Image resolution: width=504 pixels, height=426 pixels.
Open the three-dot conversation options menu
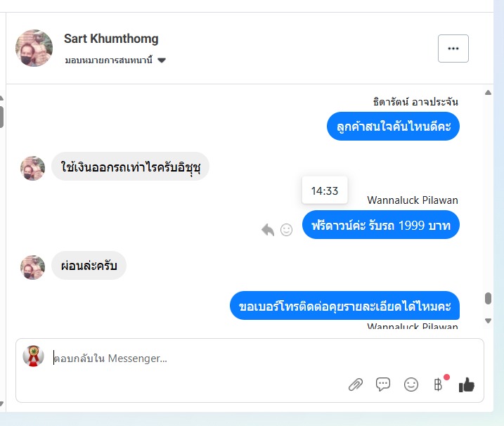click(x=453, y=49)
